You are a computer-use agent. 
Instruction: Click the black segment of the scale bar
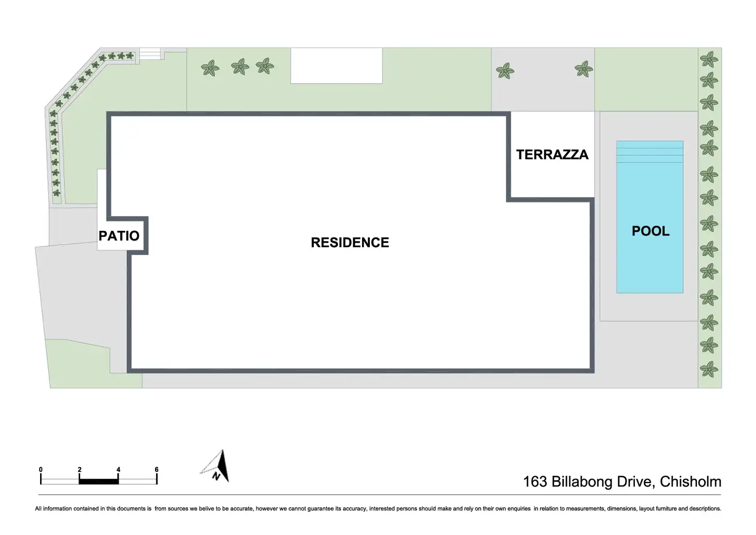click(99, 482)
